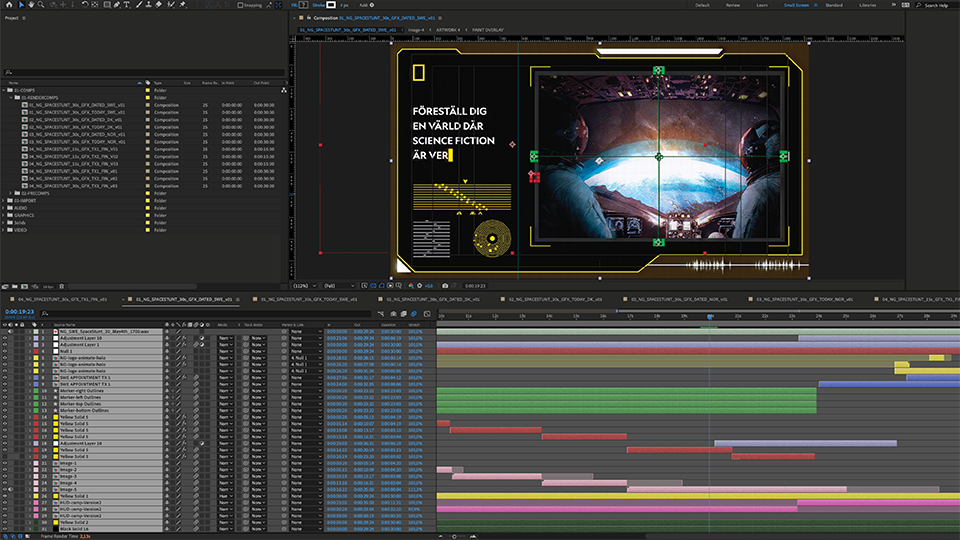Click the delete trash icon in Project panel

61,287
